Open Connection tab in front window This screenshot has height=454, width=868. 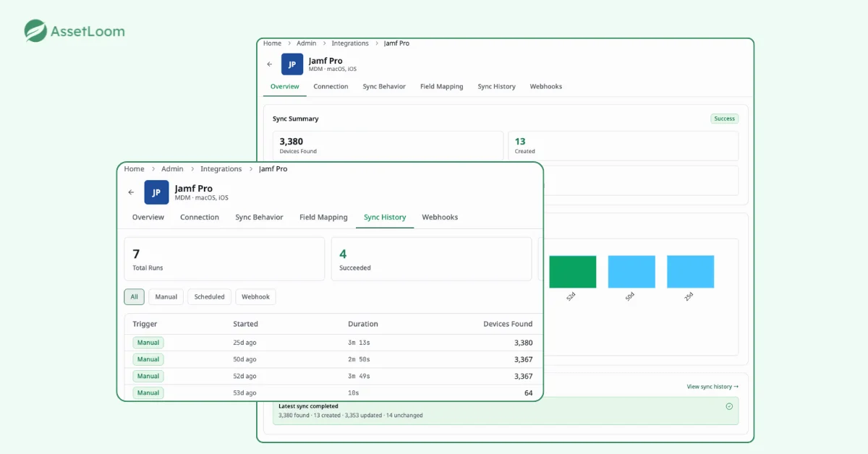[200, 217]
